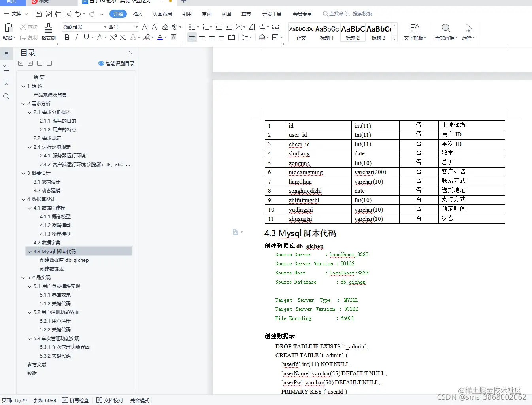Click the command search box
The width and height of the screenshot is (532, 405).
click(348, 14)
